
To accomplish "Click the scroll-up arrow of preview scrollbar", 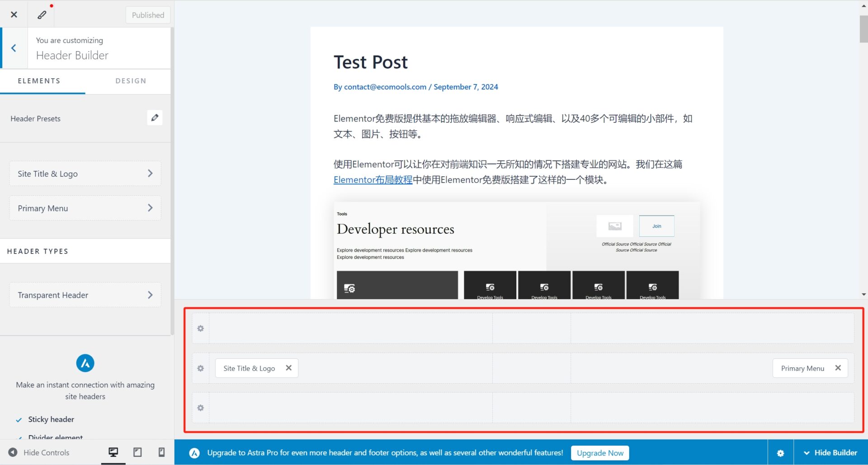I will click(863, 6).
